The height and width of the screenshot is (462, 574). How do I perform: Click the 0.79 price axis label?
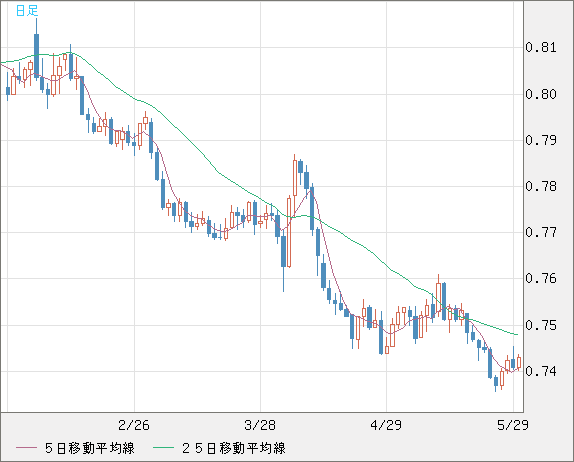[541, 140]
